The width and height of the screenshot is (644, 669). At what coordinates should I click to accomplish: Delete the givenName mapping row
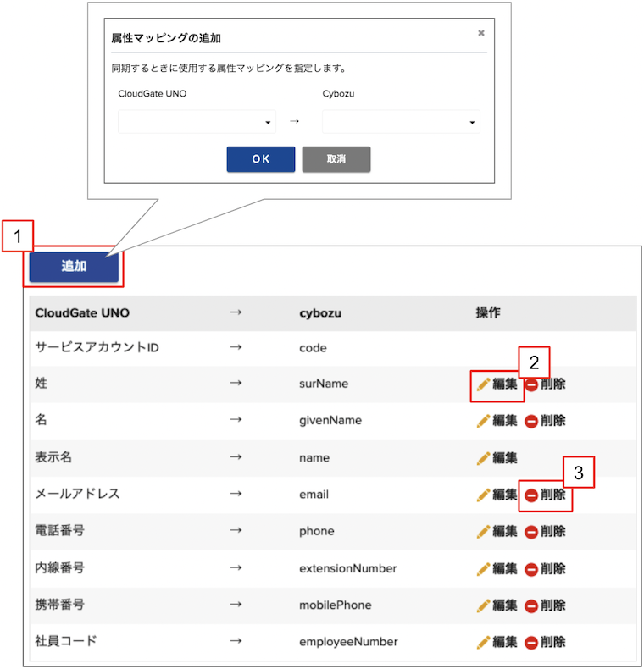tap(545, 421)
